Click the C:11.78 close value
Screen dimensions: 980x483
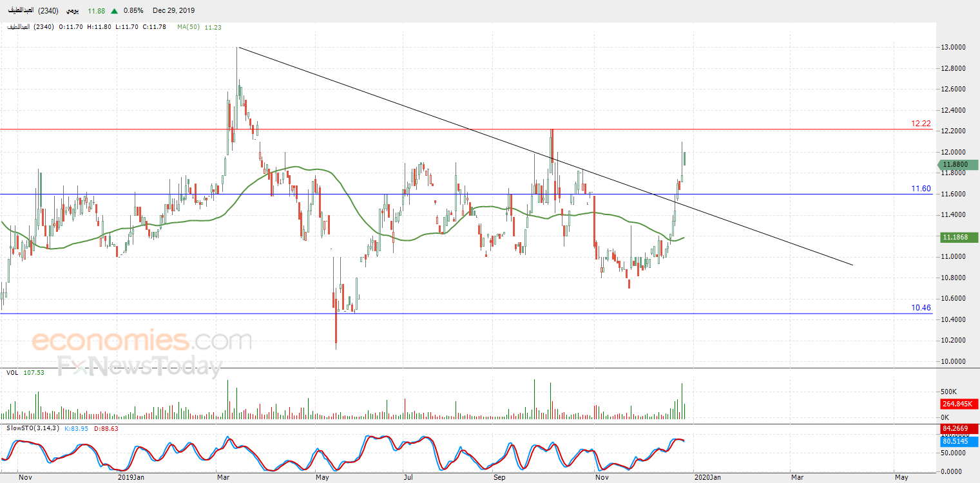pyautogui.click(x=155, y=27)
